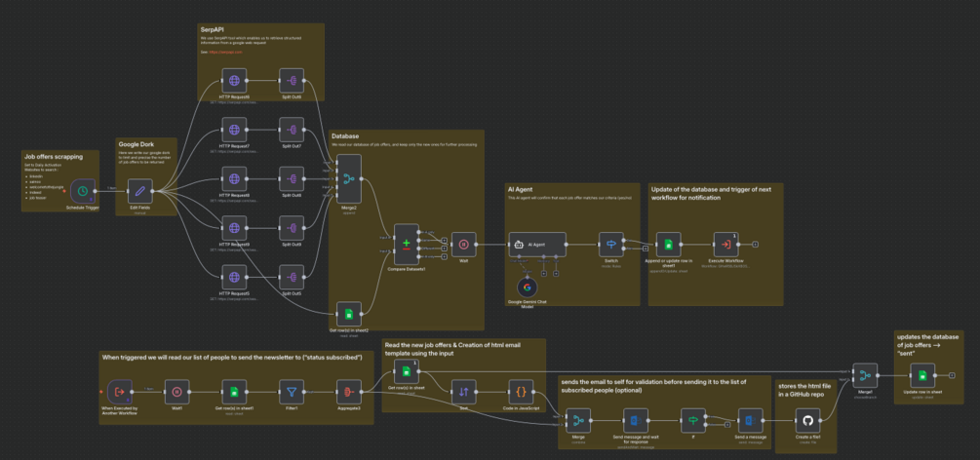
Task: Add a Memory sub-node to AI Agent
Action: click(x=543, y=274)
